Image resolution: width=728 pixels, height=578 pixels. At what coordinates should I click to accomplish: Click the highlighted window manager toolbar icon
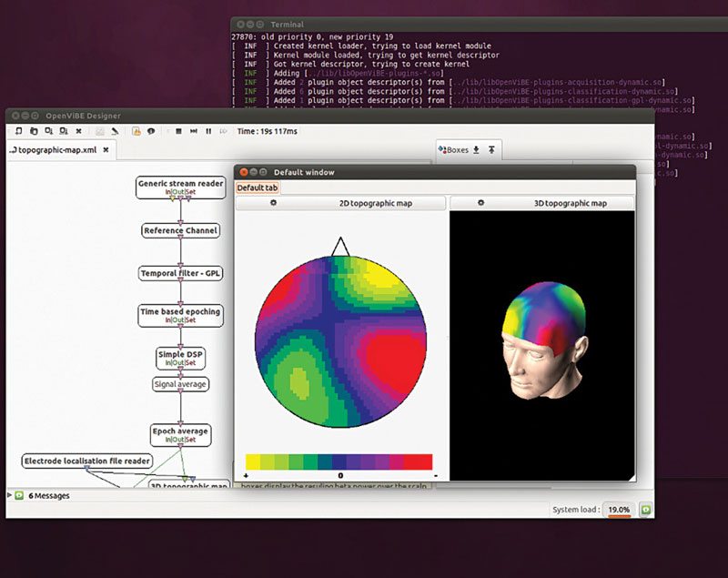coord(136,131)
